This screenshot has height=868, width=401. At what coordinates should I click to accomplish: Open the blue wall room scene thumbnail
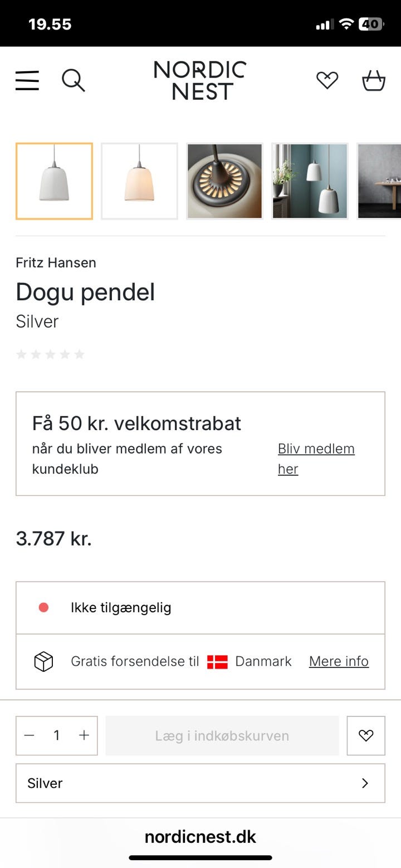pyautogui.click(x=310, y=181)
